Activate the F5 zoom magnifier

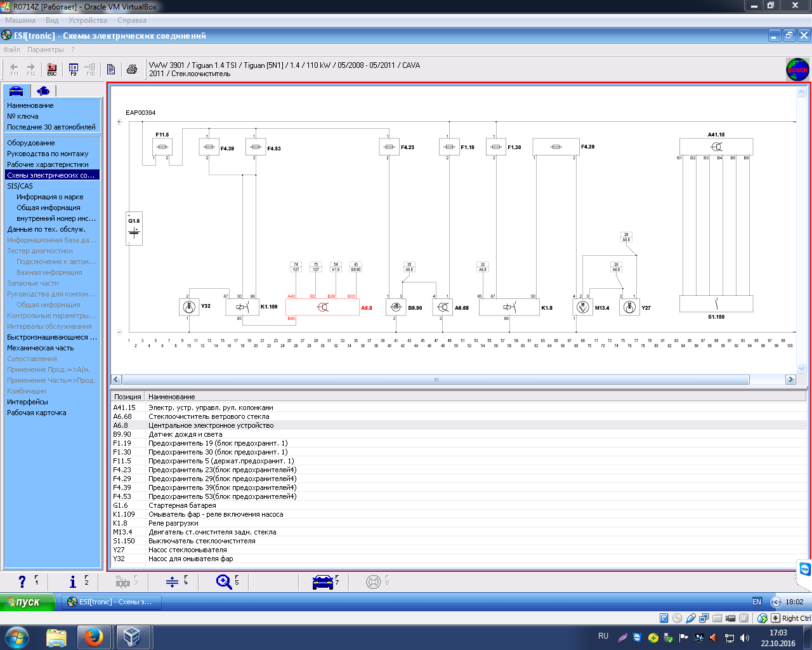(x=224, y=581)
